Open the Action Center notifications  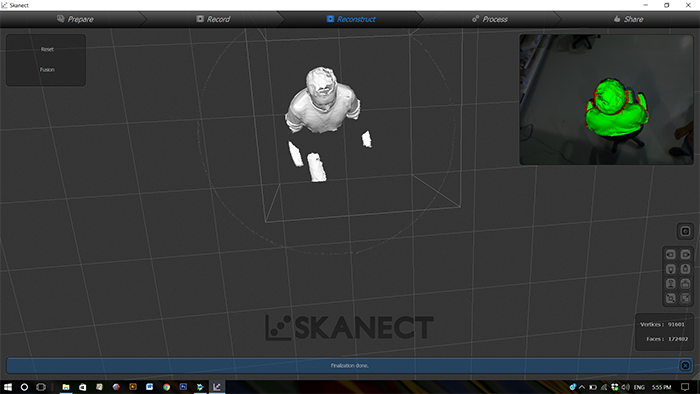tap(685, 387)
